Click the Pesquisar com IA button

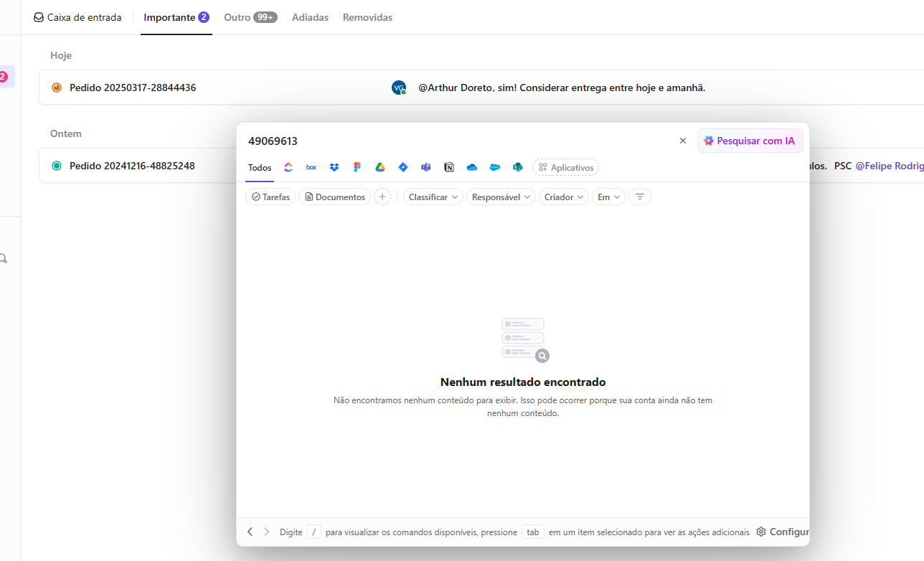click(750, 141)
